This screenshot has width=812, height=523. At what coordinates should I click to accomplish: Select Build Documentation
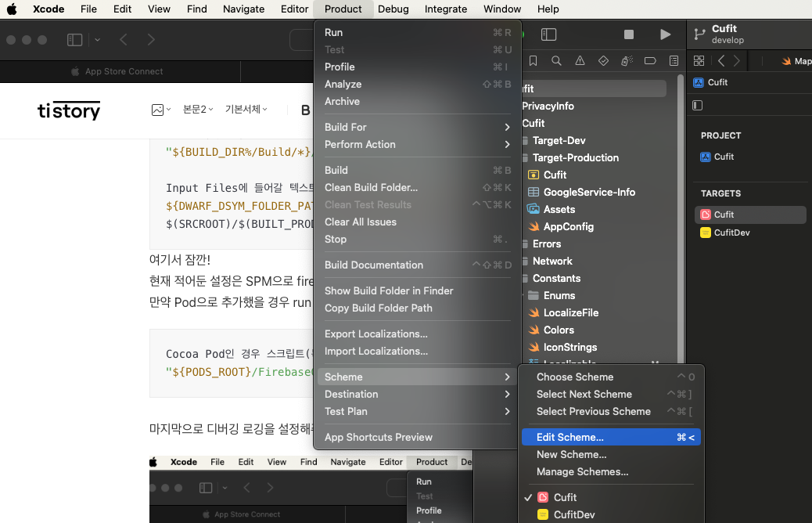click(x=418, y=265)
